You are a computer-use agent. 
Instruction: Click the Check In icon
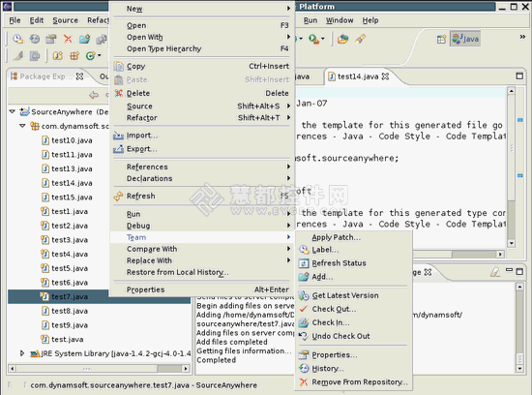click(x=304, y=322)
